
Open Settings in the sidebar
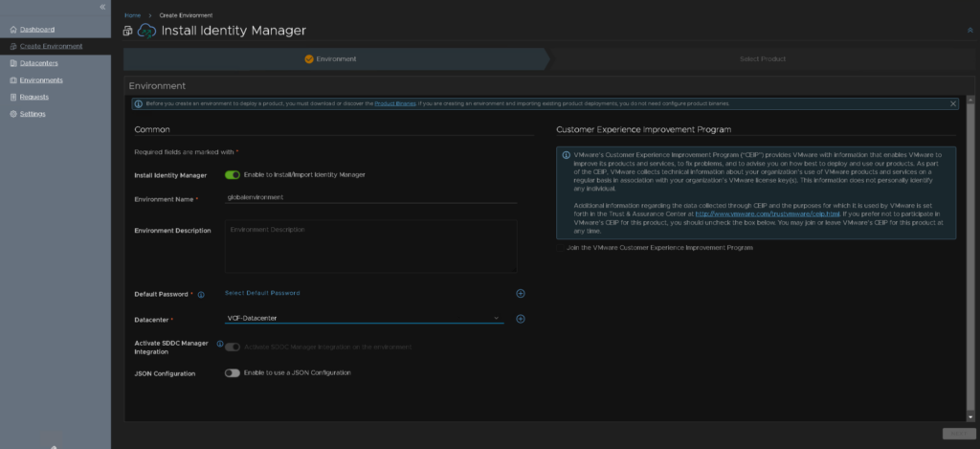[x=33, y=114]
